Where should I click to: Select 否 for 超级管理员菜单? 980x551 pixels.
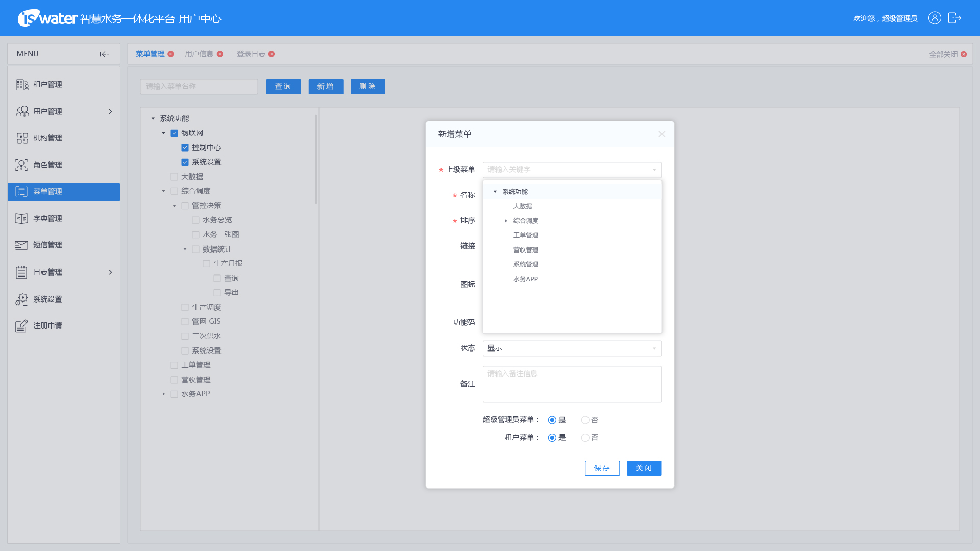585,420
